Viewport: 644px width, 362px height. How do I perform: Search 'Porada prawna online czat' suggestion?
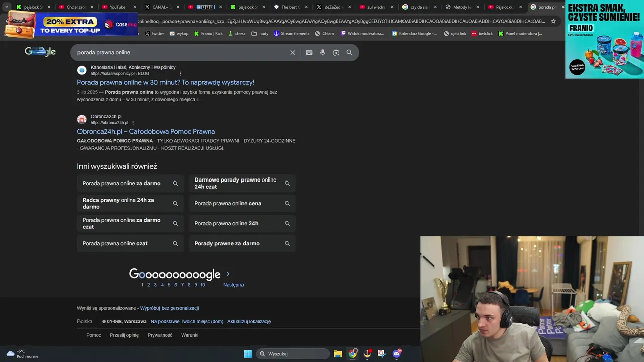point(130,244)
